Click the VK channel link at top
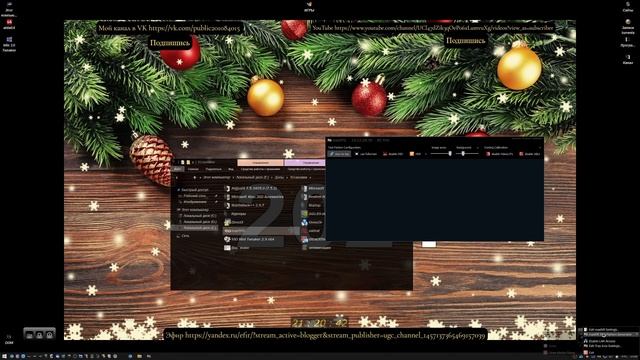This screenshot has height=360, width=640. tap(169, 29)
